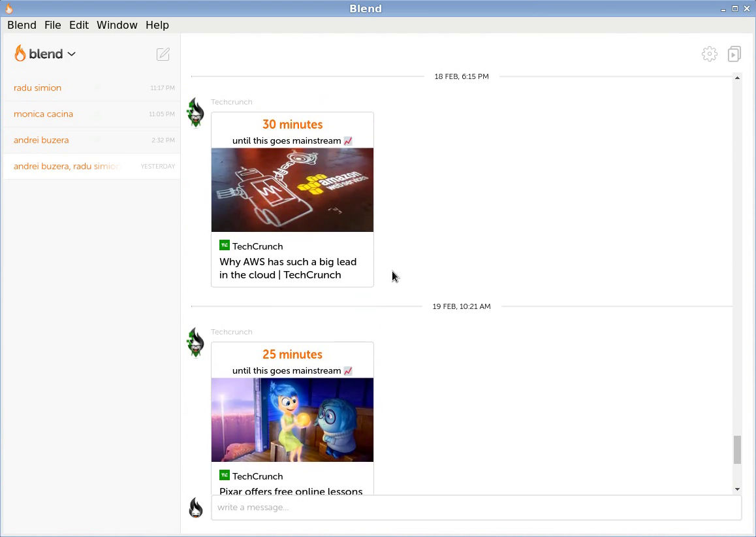Click the TechCrunch logo icon on AWS card

click(x=224, y=245)
